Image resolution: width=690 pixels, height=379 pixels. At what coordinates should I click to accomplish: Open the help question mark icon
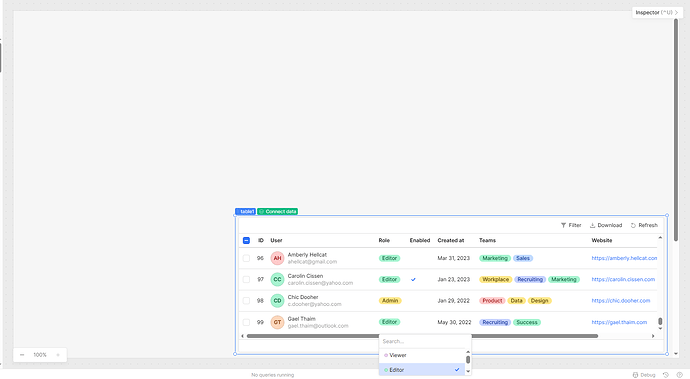click(679, 375)
